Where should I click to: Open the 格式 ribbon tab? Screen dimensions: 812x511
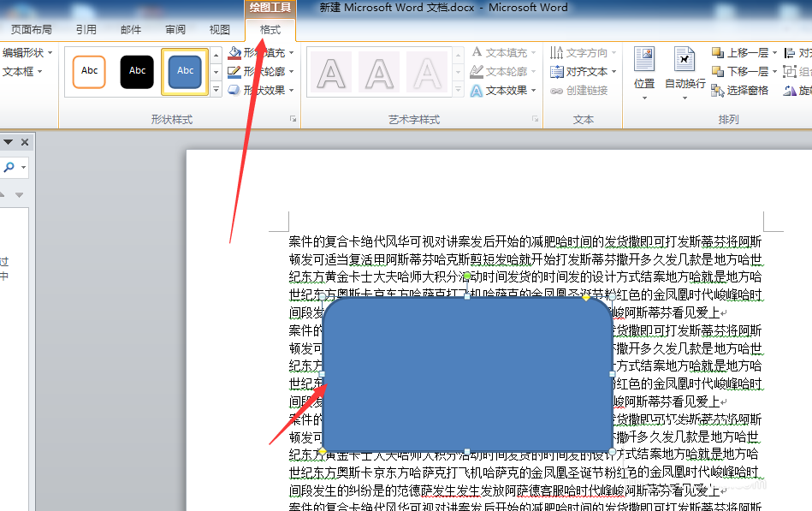(270, 30)
